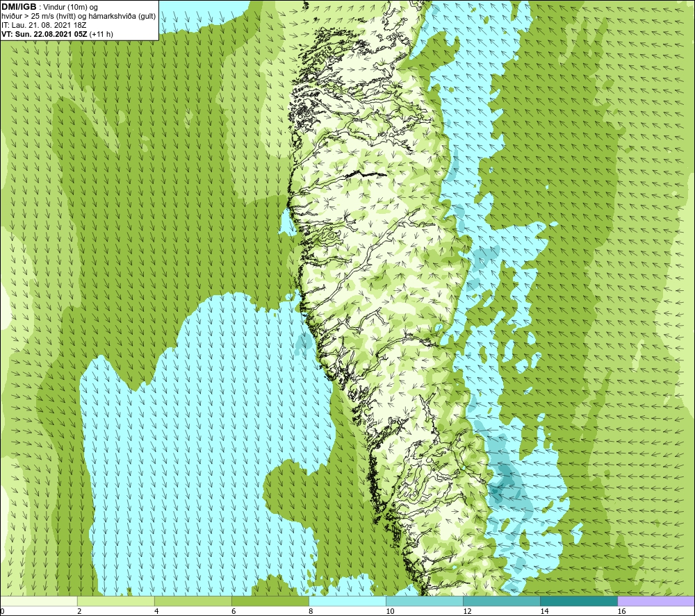
Task: Click the 'IT: Lau. 21. 08. 2021 18Z' line
Action: click(44, 25)
